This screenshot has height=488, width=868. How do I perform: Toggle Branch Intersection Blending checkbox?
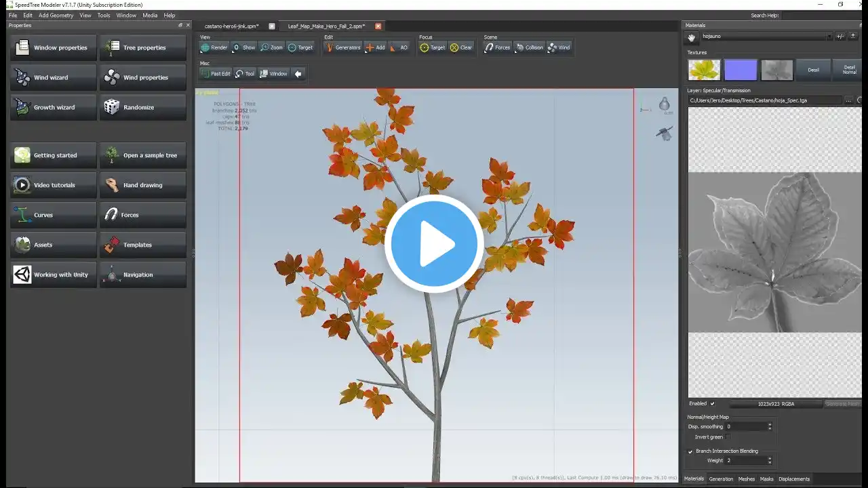[690, 451]
